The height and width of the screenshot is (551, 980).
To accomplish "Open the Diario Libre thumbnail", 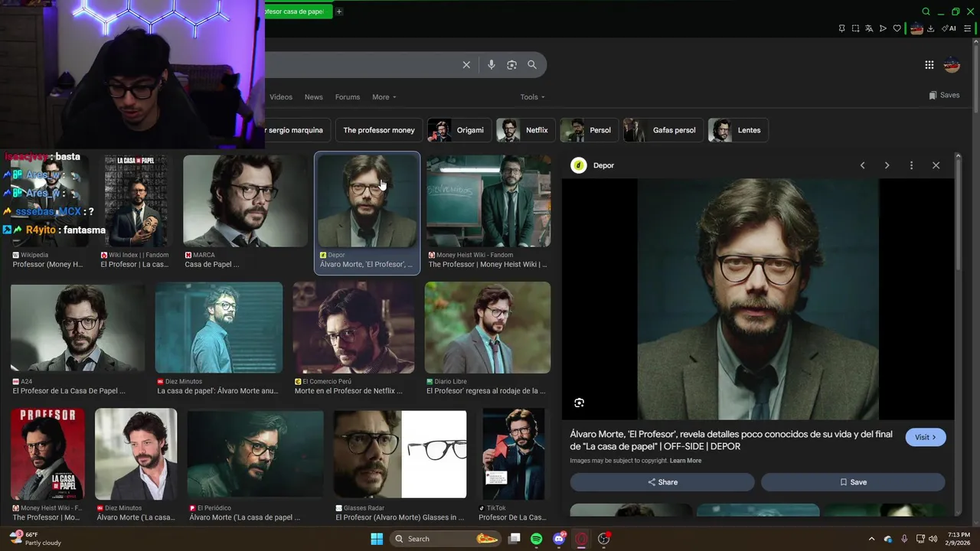I will click(x=488, y=328).
